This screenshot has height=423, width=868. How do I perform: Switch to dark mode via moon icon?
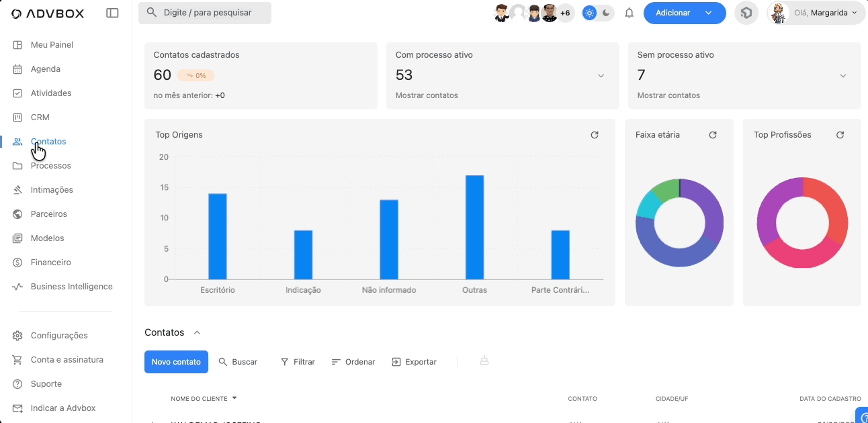[606, 13]
